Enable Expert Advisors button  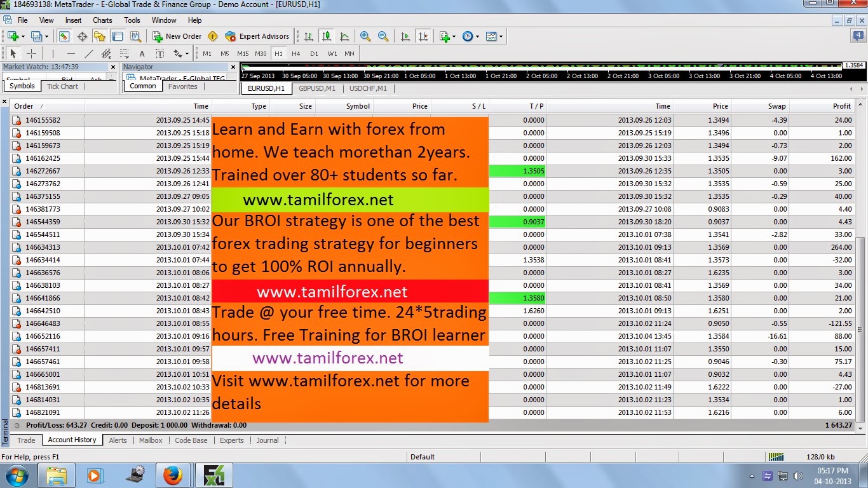point(257,36)
